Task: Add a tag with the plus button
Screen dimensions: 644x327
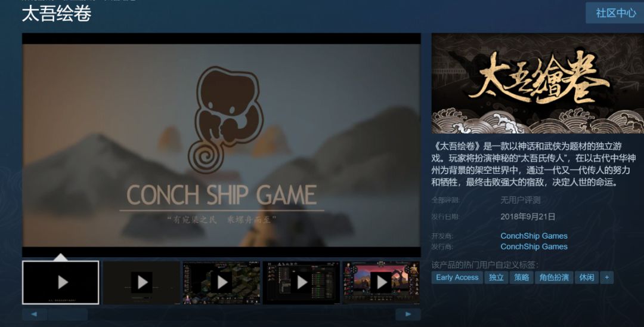Action: tap(606, 277)
